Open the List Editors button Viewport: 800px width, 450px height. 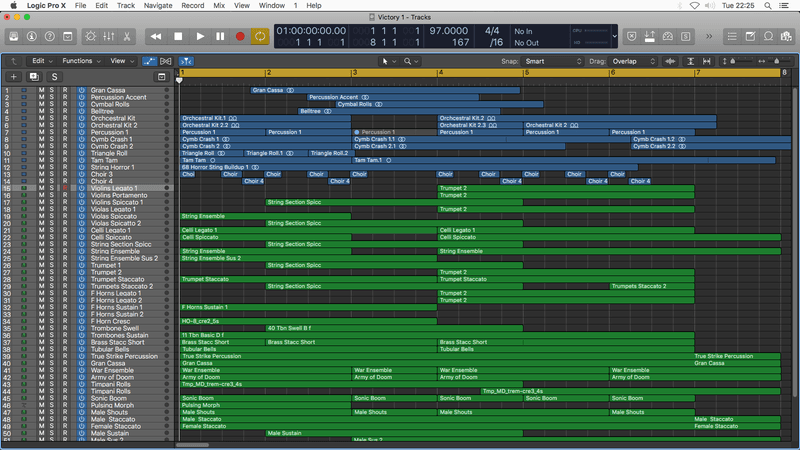[732, 36]
